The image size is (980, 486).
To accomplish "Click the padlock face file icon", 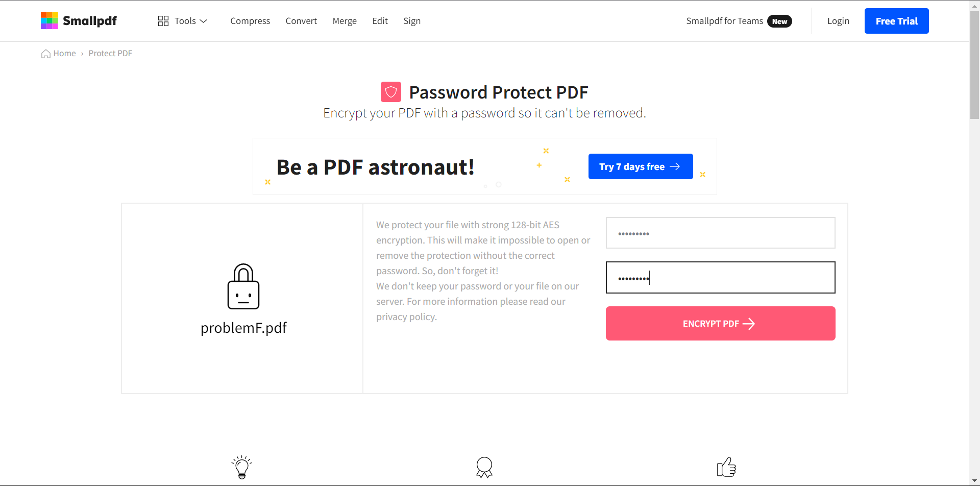I will pyautogui.click(x=243, y=286).
